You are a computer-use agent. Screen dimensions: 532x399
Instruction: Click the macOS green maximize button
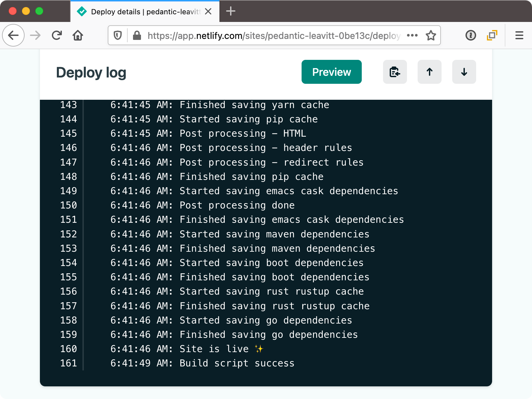pos(39,11)
